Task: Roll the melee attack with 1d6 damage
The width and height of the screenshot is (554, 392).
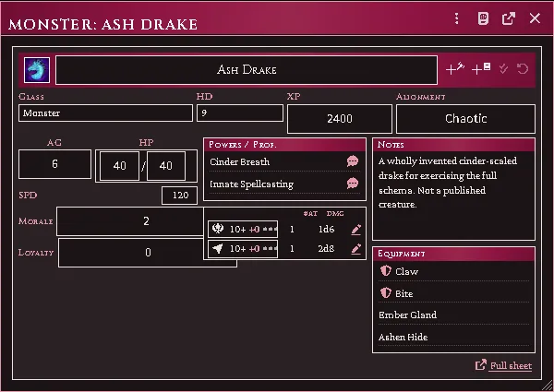Action: point(243,230)
